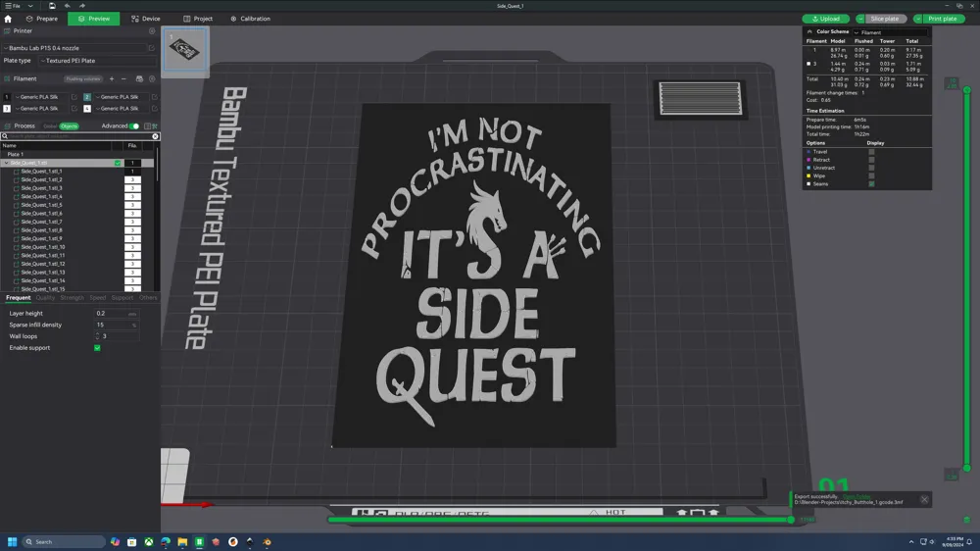Open the Color Scheme Filament dropdown
The width and height of the screenshot is (980, 551).
[x=891, y=32]
